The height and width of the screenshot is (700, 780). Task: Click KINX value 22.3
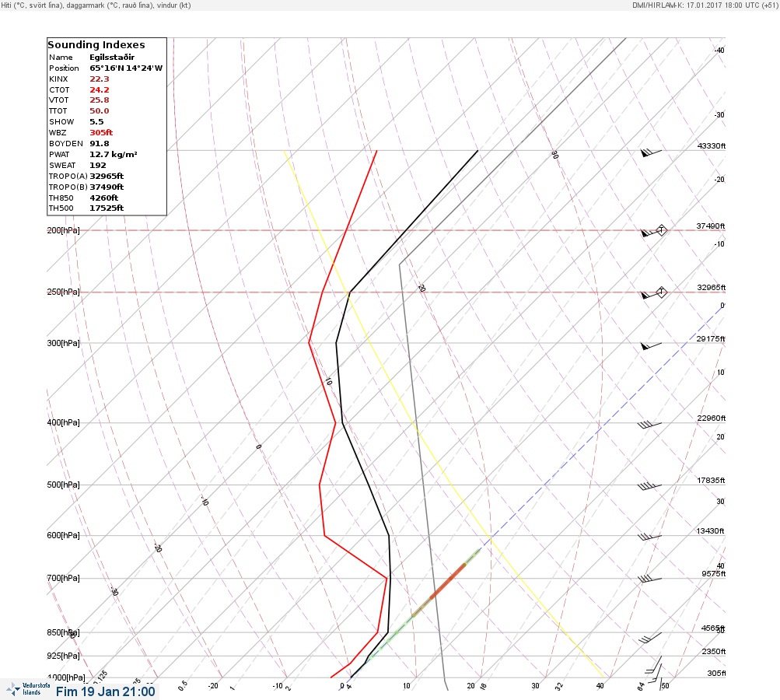pos(100,79)
